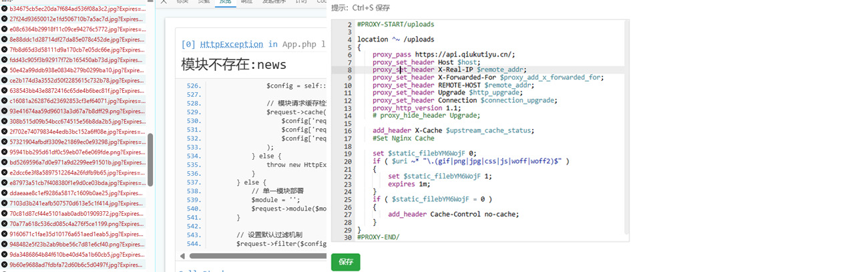The image size is (868, 272).
Task: Select request row e87973a51cb7f408380f1e9d0ce03bda.jpg
Action: pyautogui.click(x=72, y=182)
